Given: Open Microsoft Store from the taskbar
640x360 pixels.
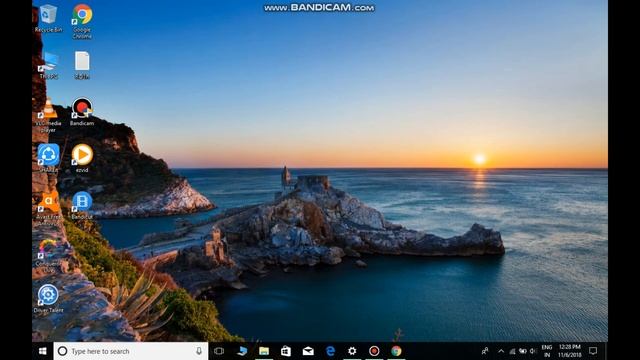Looking at the screenshot, I should point(286,351).
